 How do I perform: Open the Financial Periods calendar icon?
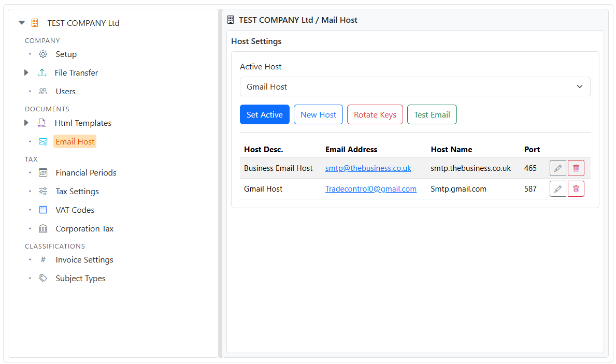pyautogui.click(x=42, y=172)
